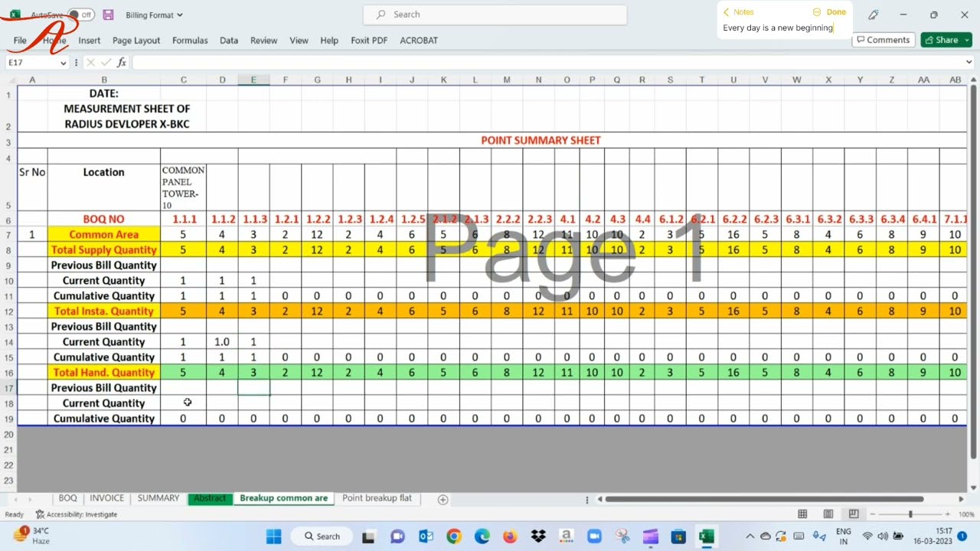
Task: Go to the View tab
Action: [299, 41]
